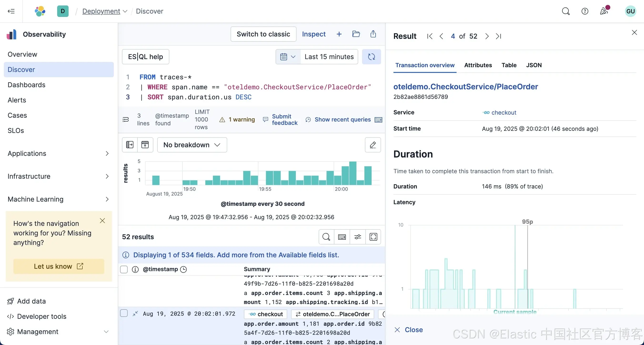The image size is (644, 345).
Task: Open the No breakdown dropdown
Action: (192, 145)
